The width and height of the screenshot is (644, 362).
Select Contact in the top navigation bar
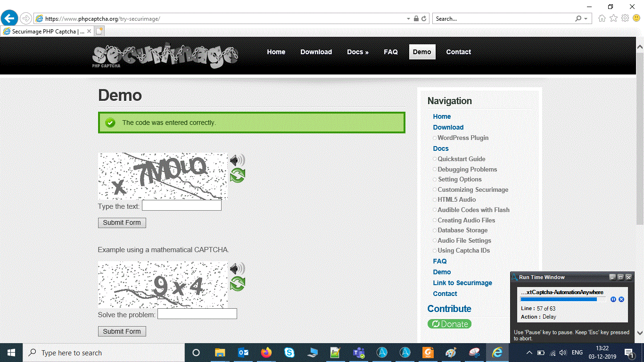pos(459,52)
